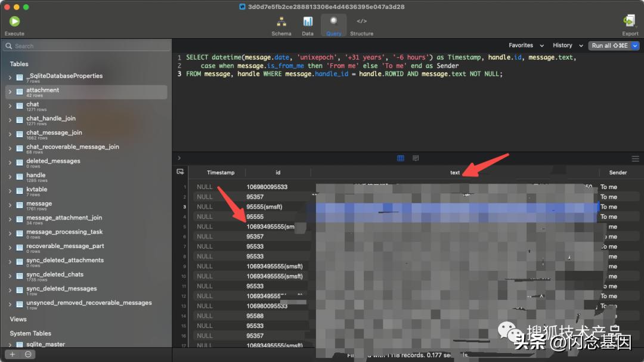Click the Run all button
Image resolution: width=644 pixels, height=362 pixels.
coord(609,45)
